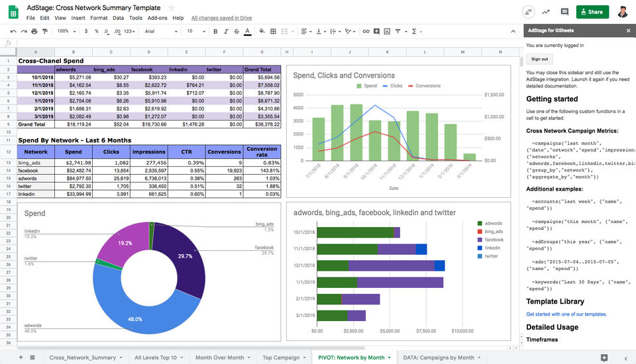Print the spreadsheet using the printer icon

coord(34,31)
